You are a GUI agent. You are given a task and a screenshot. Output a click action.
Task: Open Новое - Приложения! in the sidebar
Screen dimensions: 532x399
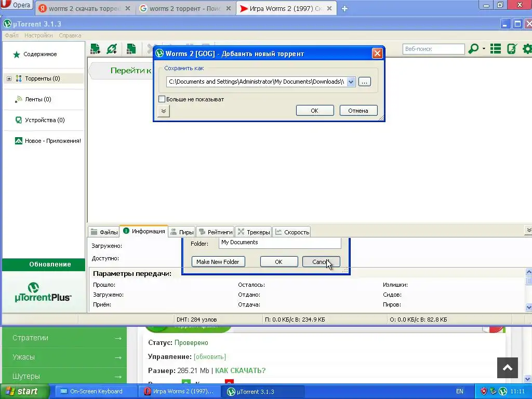(47, 141)
